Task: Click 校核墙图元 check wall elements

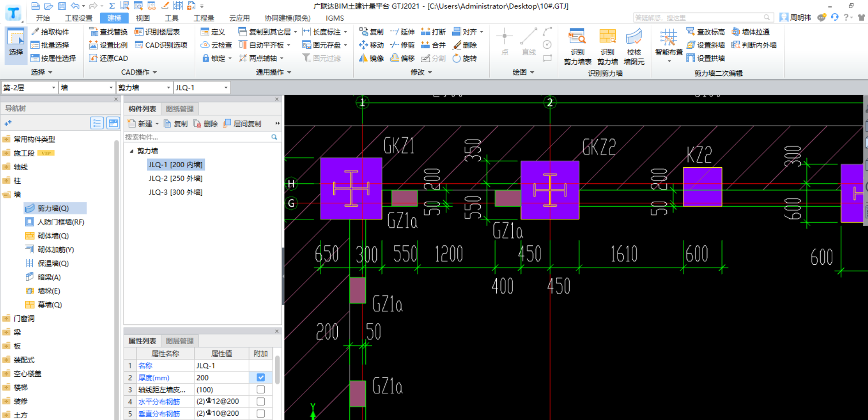Action: point(634,47)
